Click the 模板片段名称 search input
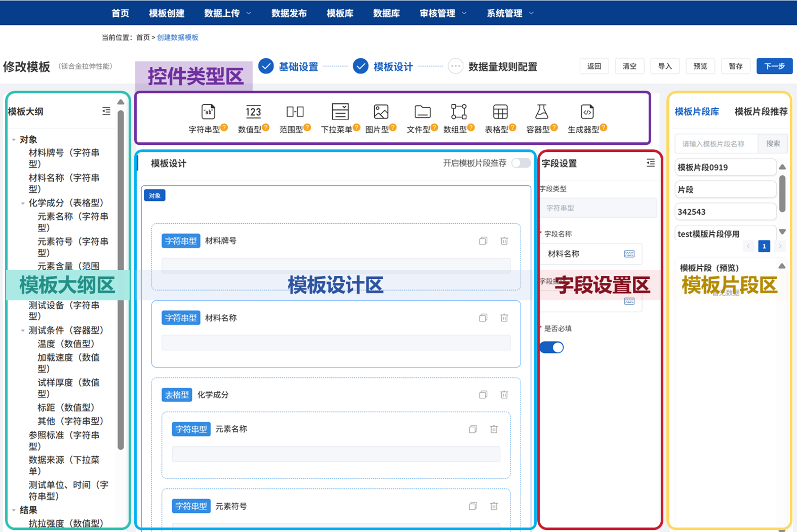 pyautogui.click(x=716, y=144)
